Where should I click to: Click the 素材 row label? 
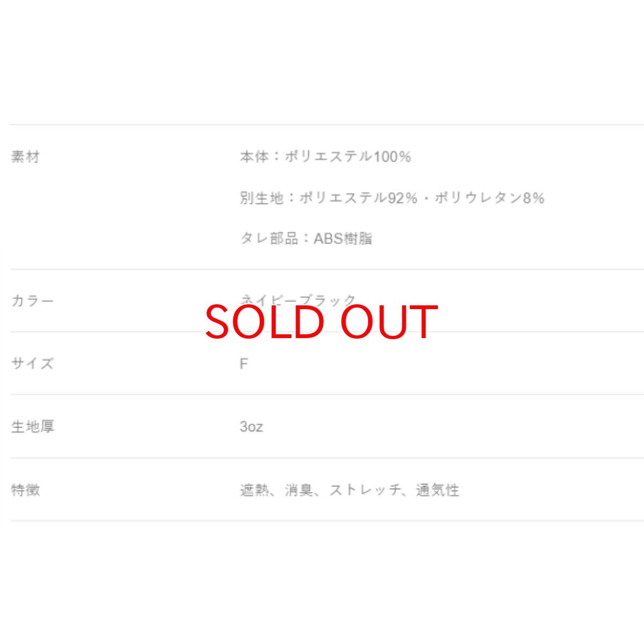click(x=25, y=157)
